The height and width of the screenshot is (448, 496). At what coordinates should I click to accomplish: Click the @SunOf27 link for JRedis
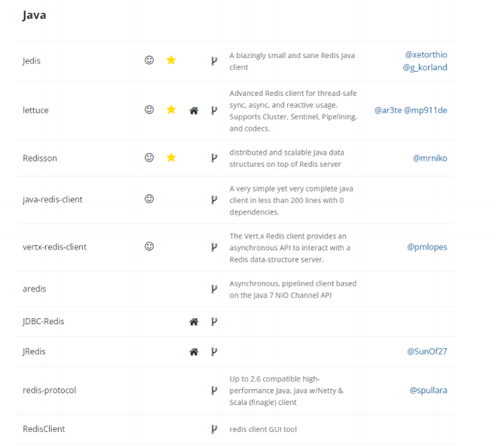coord(427,351)
